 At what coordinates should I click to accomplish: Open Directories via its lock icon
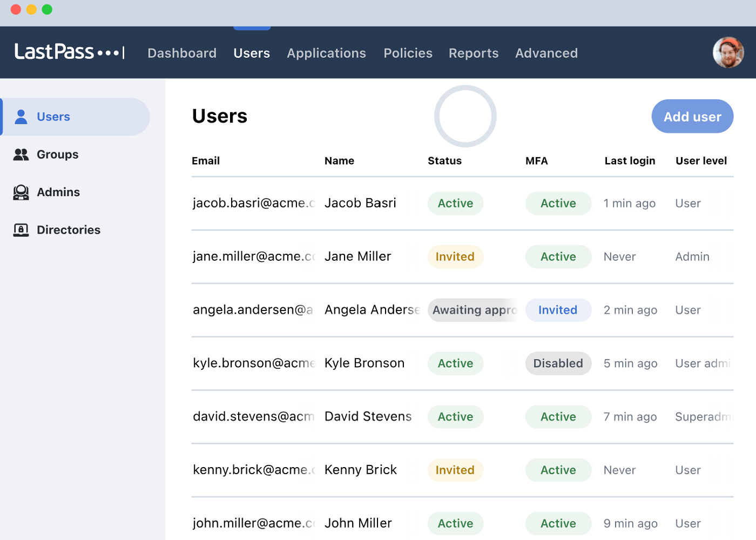click(x=21, y=230)
